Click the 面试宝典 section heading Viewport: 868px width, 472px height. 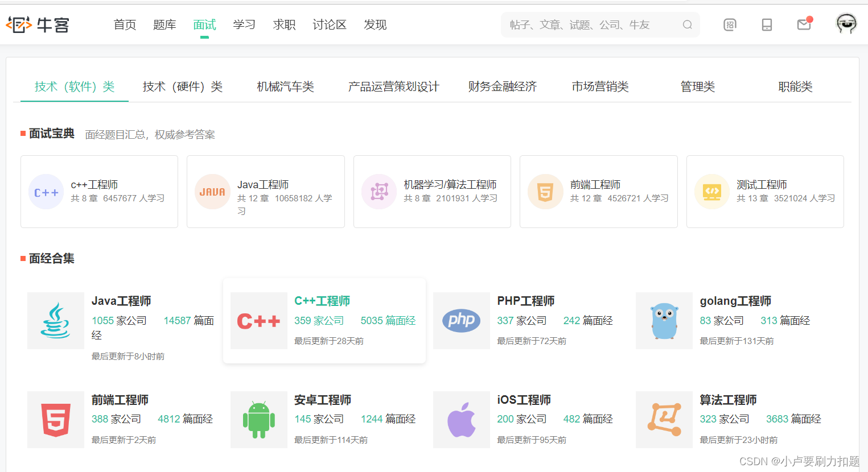[x=52, y=133]
